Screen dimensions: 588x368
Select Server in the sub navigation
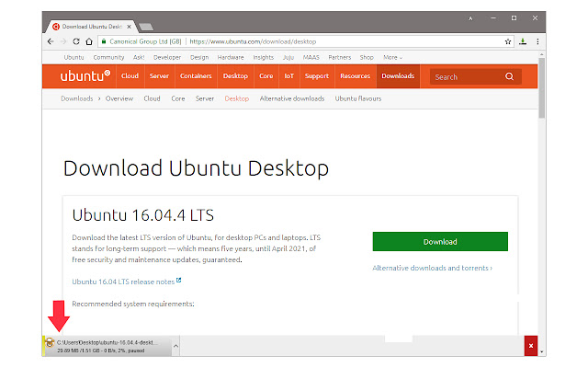pyautogui.click(x=205, y=98)
